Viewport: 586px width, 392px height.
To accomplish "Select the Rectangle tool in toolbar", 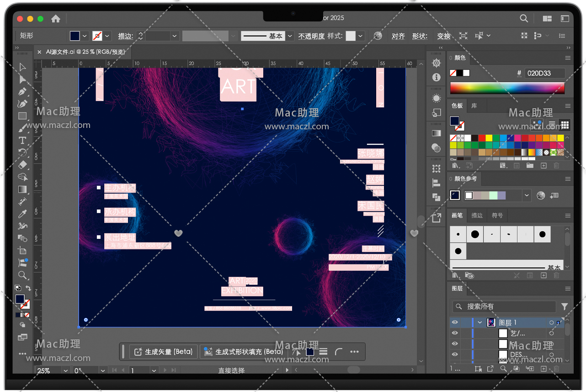I will 22,116.
